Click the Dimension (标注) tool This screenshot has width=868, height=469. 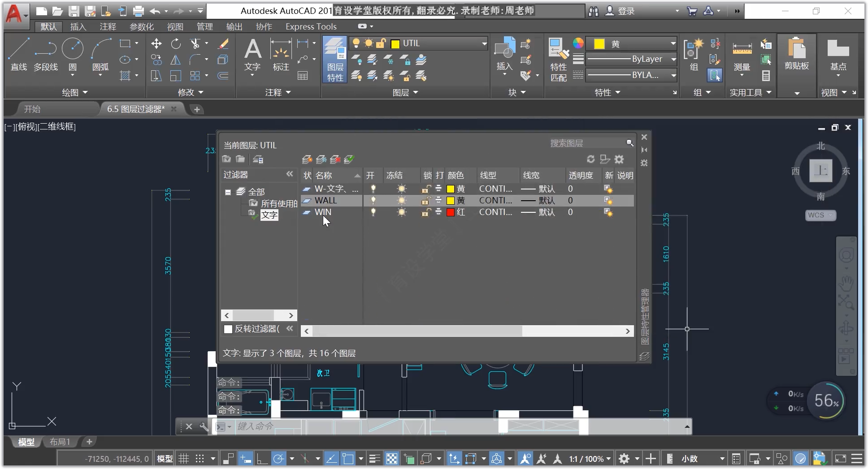point(281,55)
